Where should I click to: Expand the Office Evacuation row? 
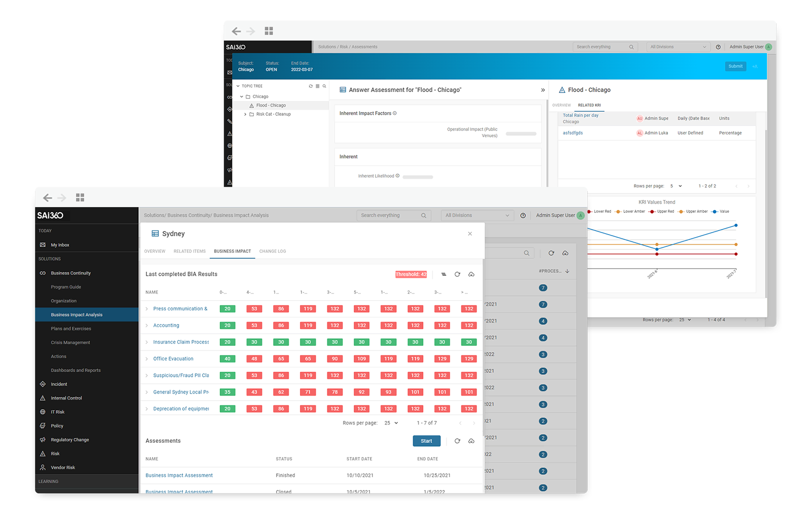(x=147, y=359)
